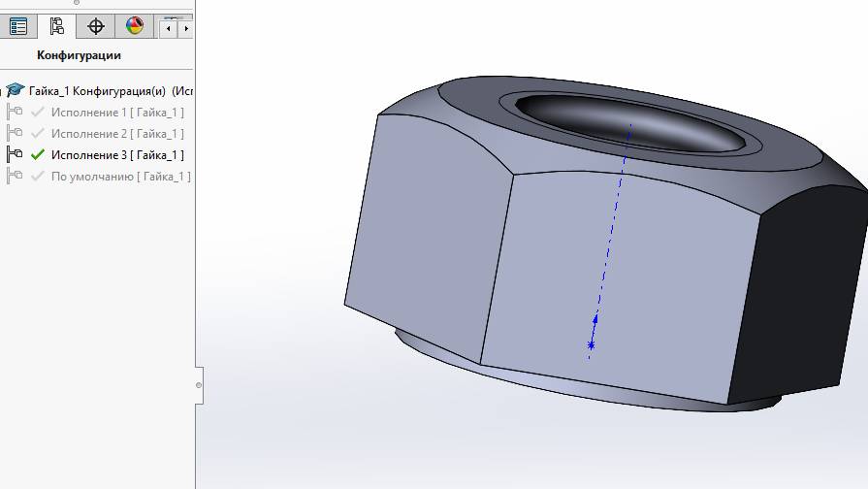Select configuration Исполнение 2 [ Гайка_1 ]
This screenshot has width=868, height=489.
tap(117, 134)
